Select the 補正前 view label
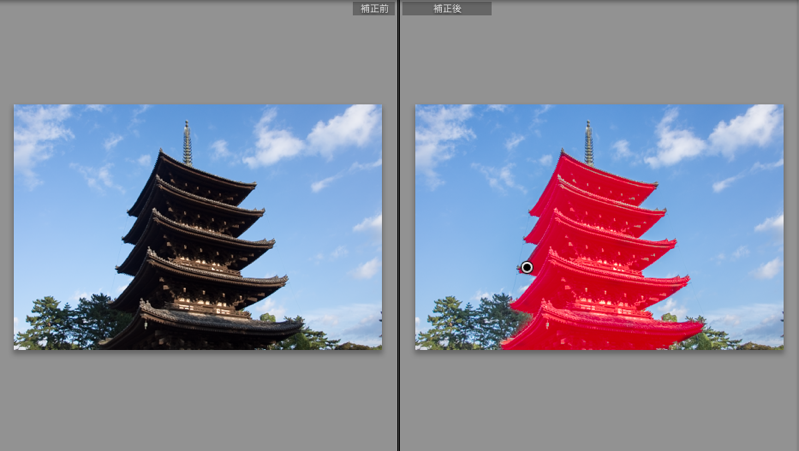The height and width of the screenshot is (451, 799). pyautogui.click(x=374, y=9)
